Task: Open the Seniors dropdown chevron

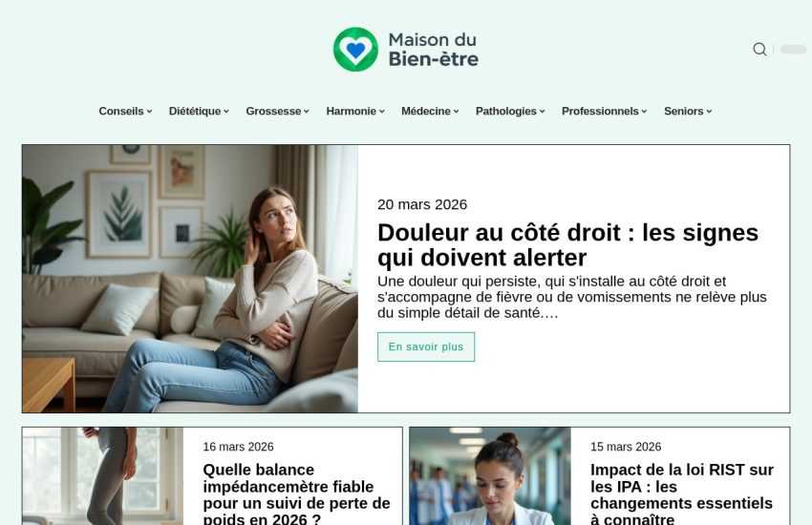Action: tap(709, 112)
